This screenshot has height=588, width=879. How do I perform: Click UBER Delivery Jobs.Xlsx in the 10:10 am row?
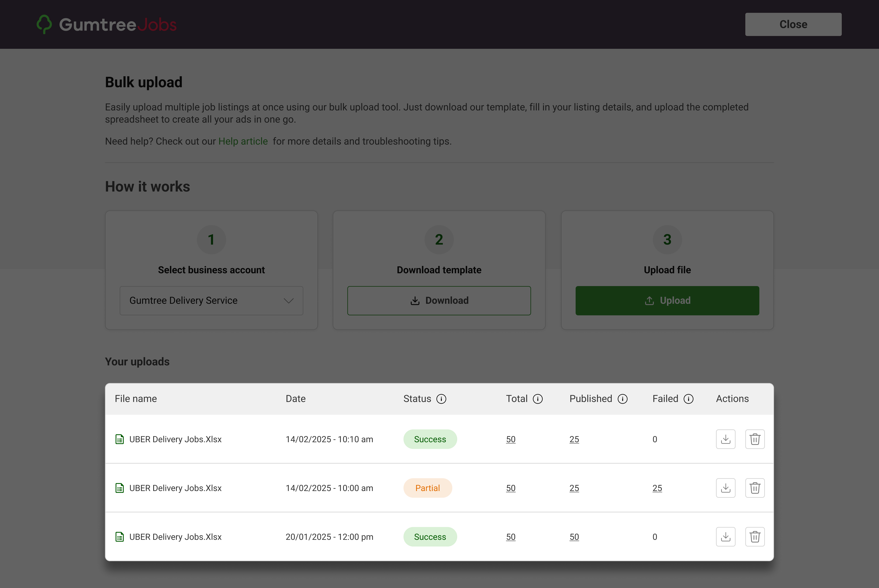click(175, 439)
